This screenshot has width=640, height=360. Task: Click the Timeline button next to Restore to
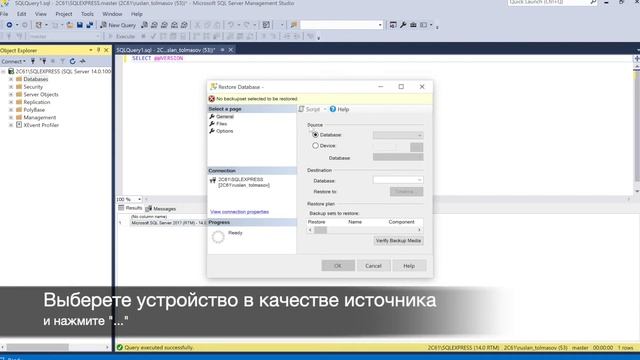(x=407, y=191)
